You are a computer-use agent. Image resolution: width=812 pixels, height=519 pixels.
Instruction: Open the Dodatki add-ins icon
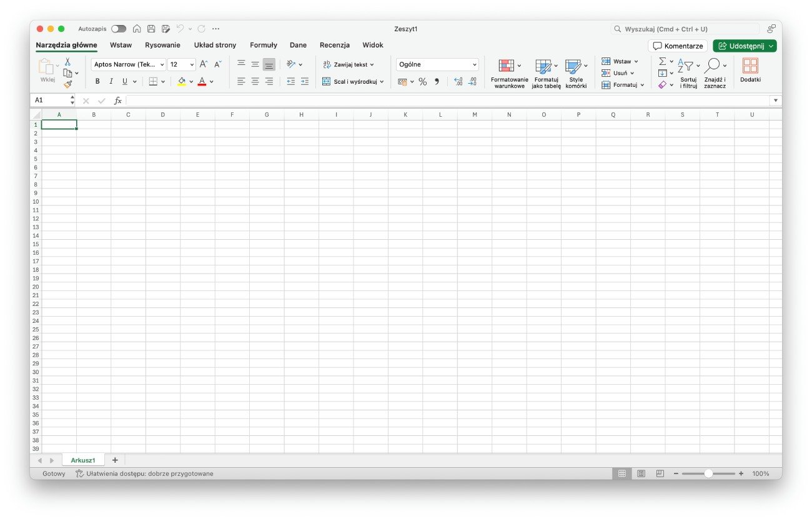(x=750, y=66)
